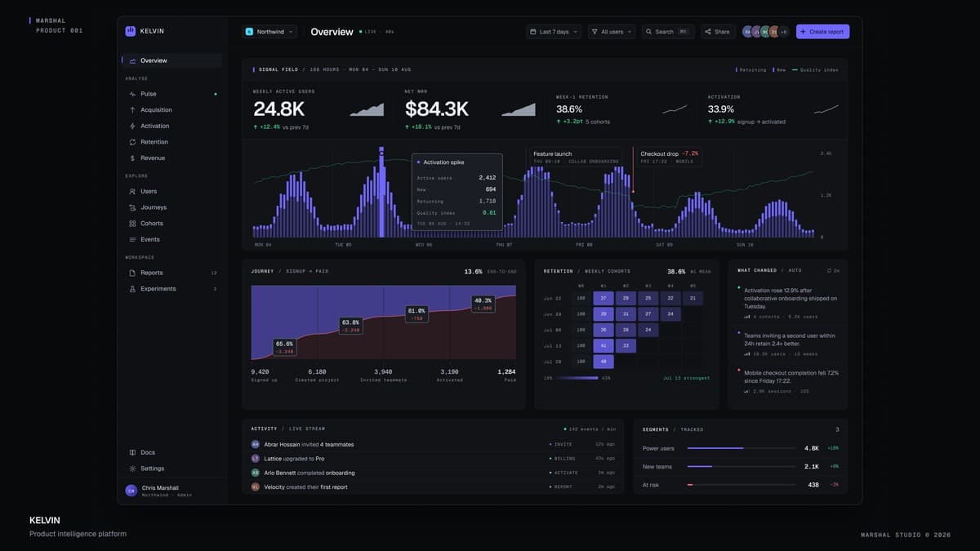Toggle the Quality index legend line

coord(815,70)
